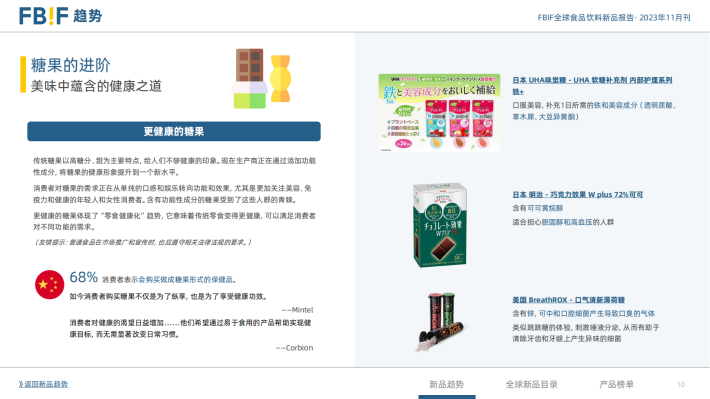Click the FBIF 趋势 logo
The width and height of the screenshot is (710, 399).
tap(61, 16)
